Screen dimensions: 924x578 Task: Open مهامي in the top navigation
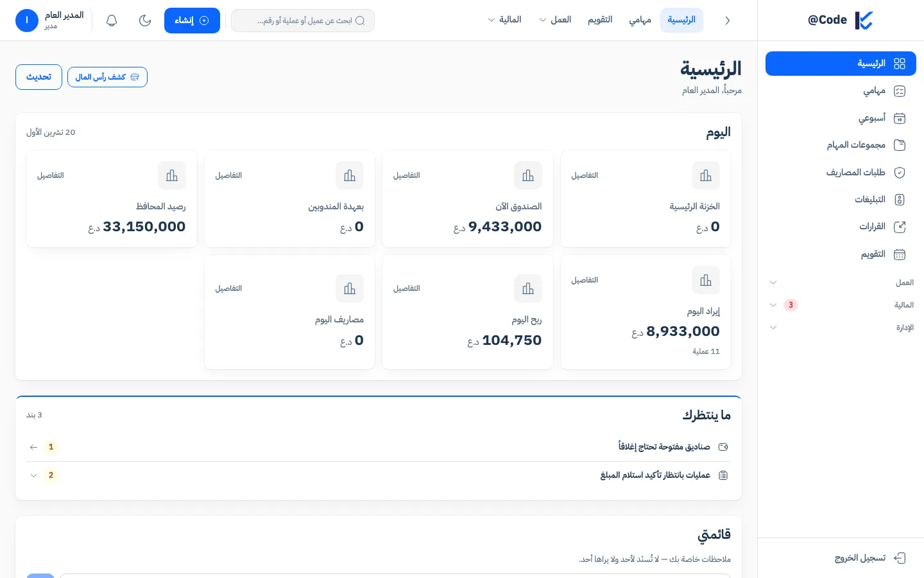640,20
